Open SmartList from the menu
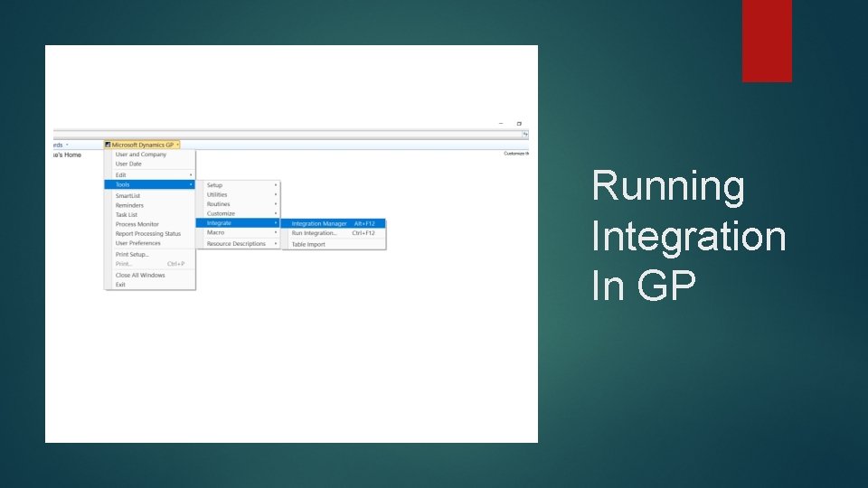 click(x=150, y=196)
